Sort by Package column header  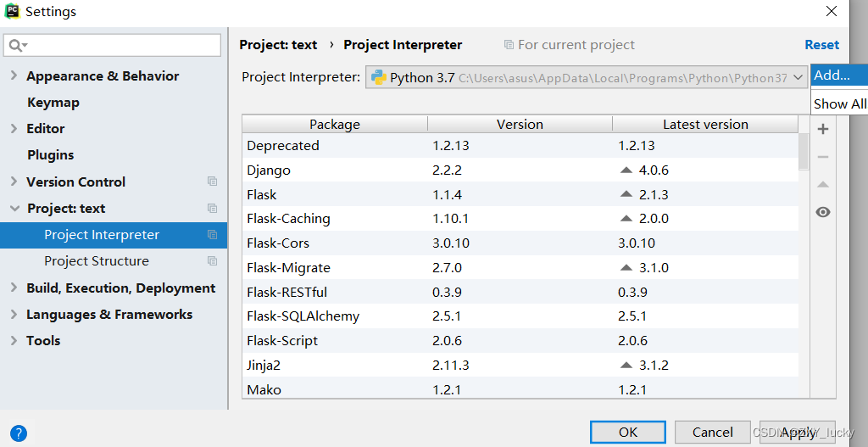click(335, 124)
